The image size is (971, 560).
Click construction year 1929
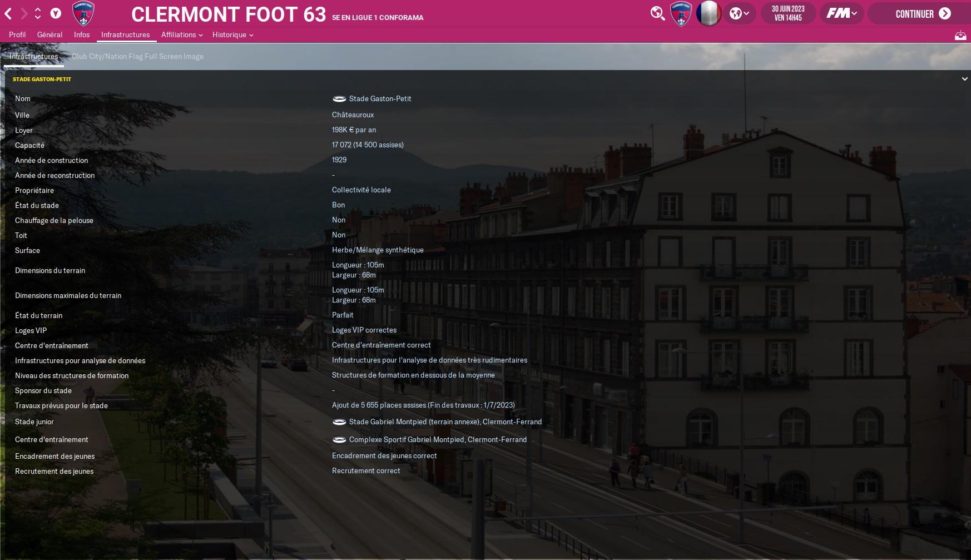click(339, 160)
